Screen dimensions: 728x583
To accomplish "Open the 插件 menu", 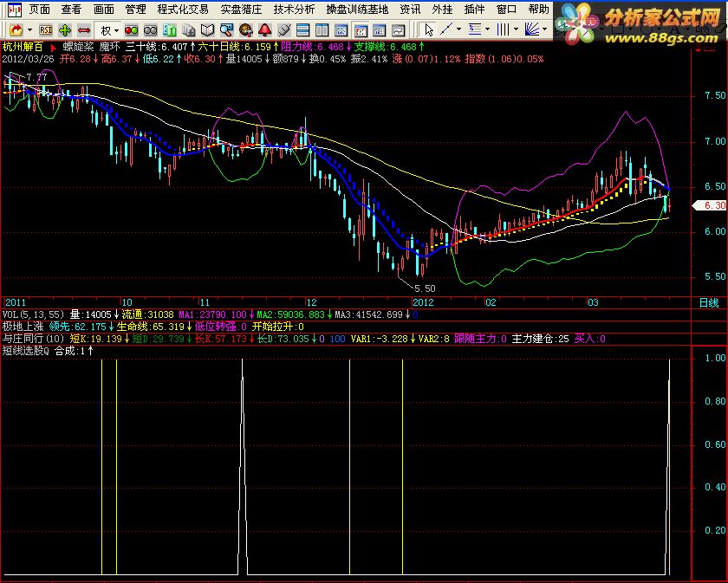I will 475,10.
